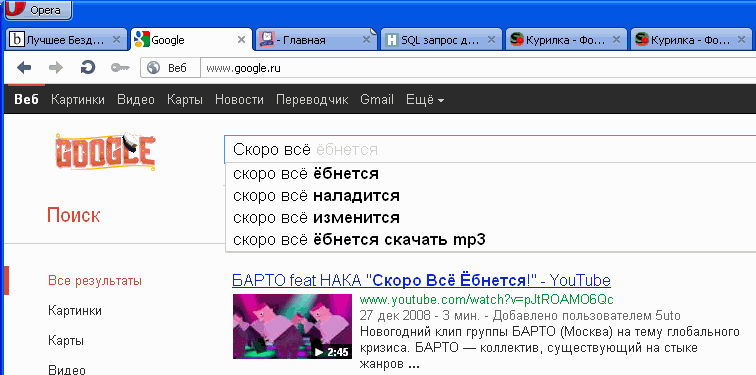Click the Google tab favicon
Viewport: 756px width, 375px height.
pyautogui.click(x=142, y=39)
